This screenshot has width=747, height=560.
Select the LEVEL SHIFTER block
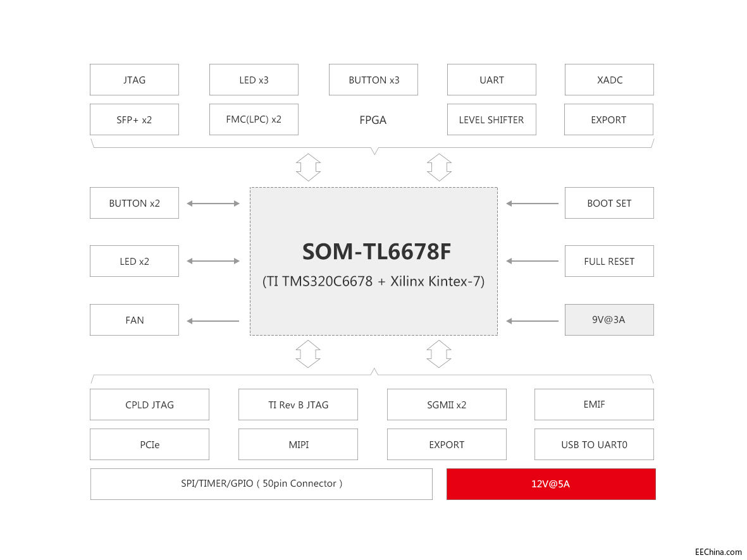tap(491, 119)
